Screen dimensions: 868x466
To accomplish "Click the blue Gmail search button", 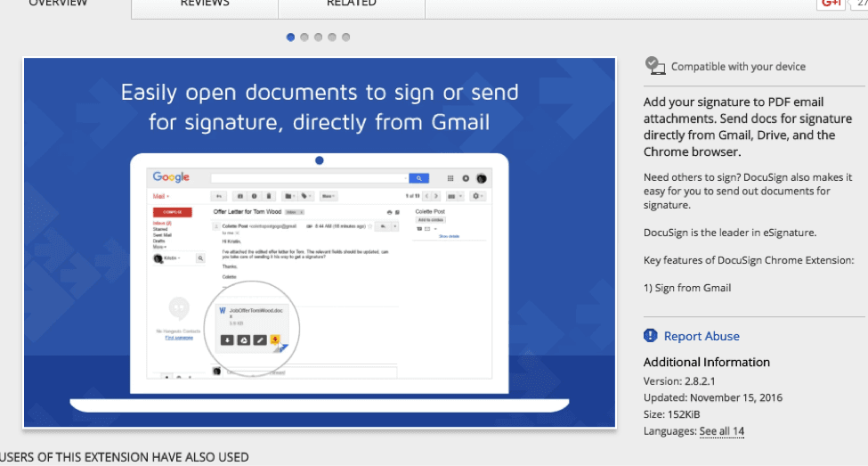I will pos(418,178).
